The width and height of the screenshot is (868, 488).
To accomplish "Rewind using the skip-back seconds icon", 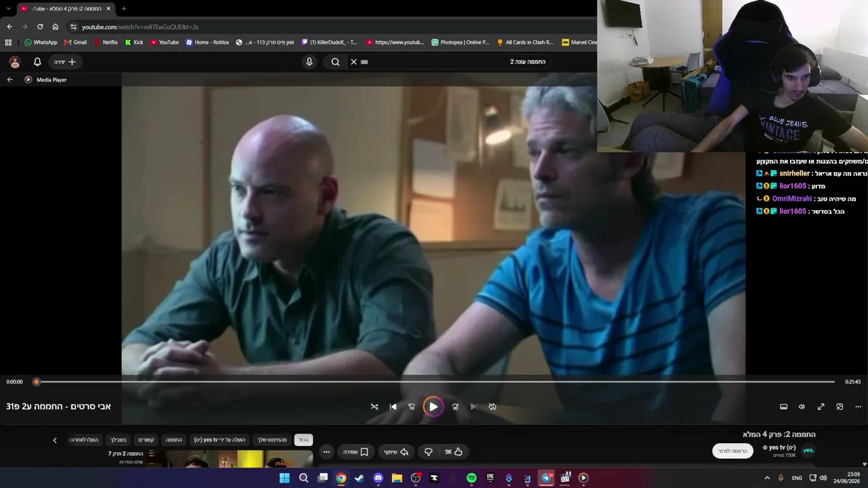I will click(412, 407).
